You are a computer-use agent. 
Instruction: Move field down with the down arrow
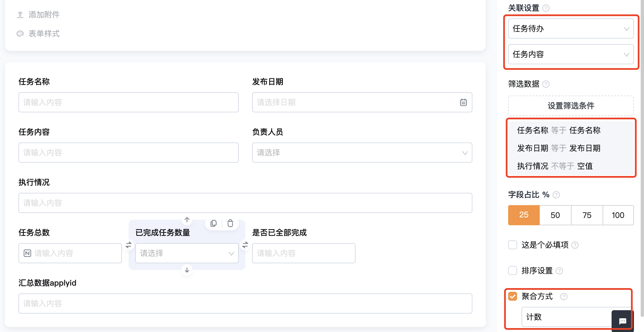(187, 270)
